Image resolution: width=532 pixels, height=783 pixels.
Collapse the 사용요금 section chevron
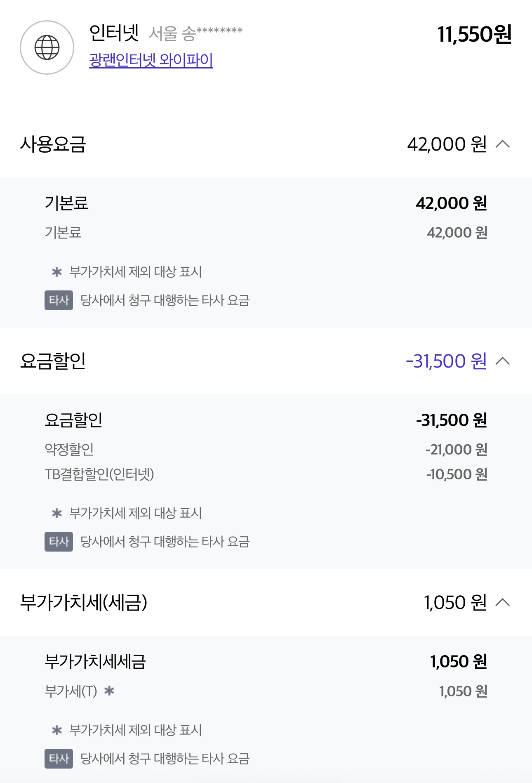pos(503,144)
